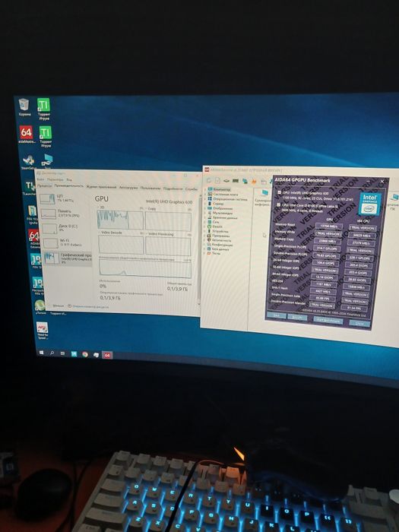This screenshot has width=399, height=532.
Task: Switch to Автозагрузка tab
Action: point(128,187)
